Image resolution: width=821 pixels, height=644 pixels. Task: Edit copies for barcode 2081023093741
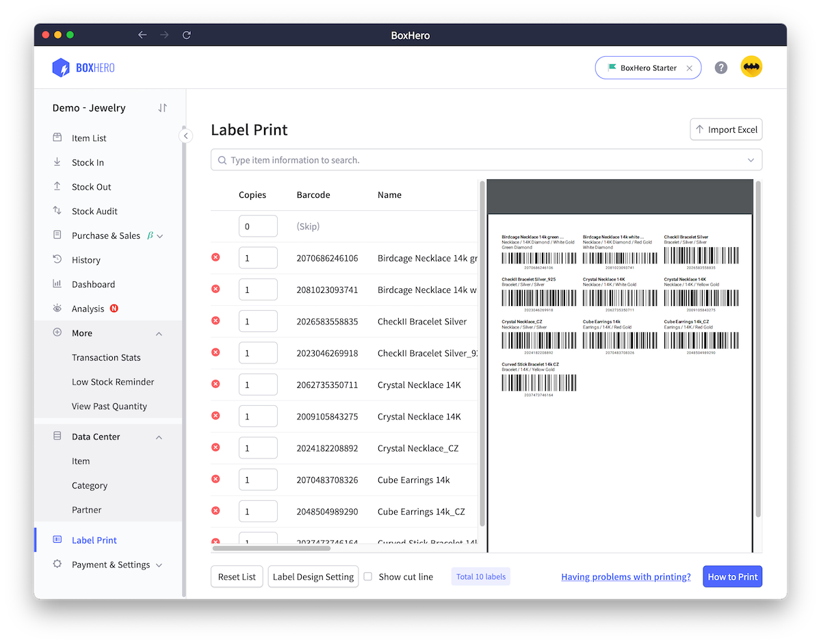(x=258, y=289)
